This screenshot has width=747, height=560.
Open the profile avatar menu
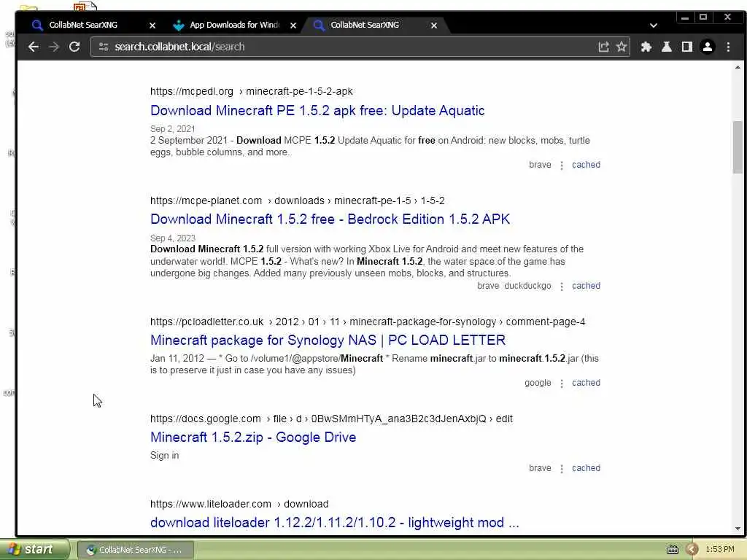708,47
